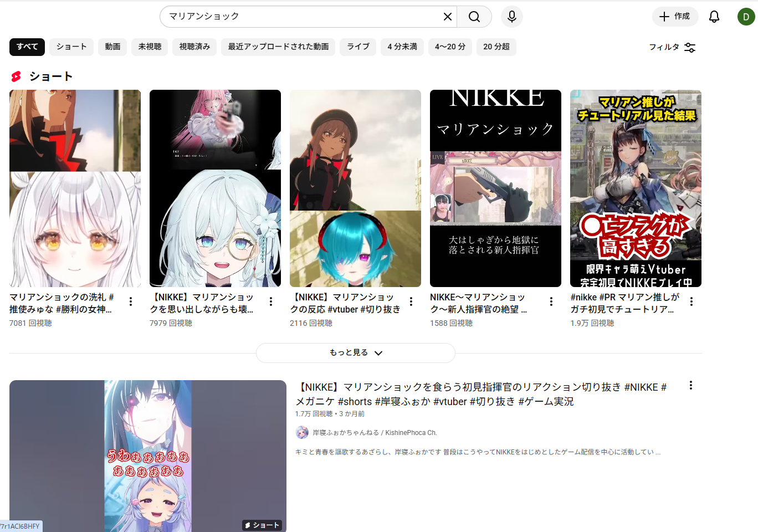Image resolution: width=758 pixels, height=532 pixels.
Task: Switch to the ショート tab chip
Action: tap(71, 47)
